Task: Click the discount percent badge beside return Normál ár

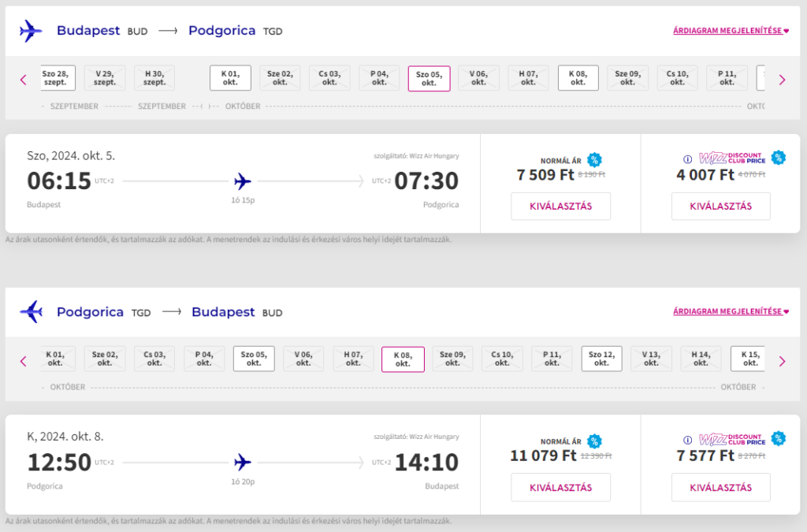Action: coord(594,441)
